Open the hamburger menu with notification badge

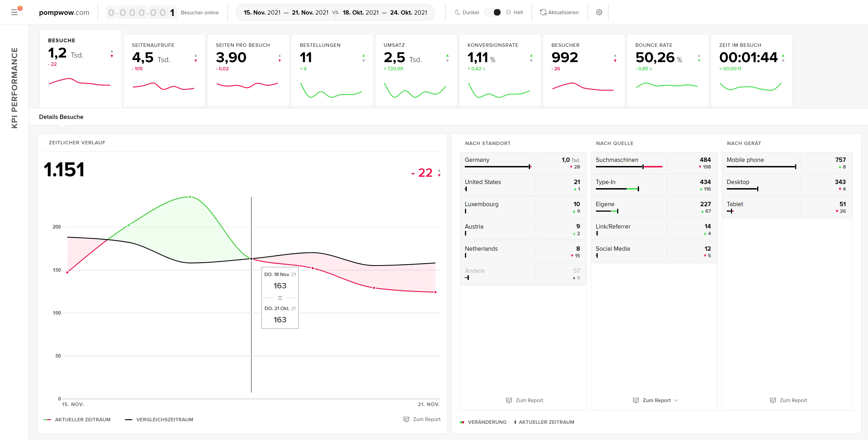[x=15, y=12]
